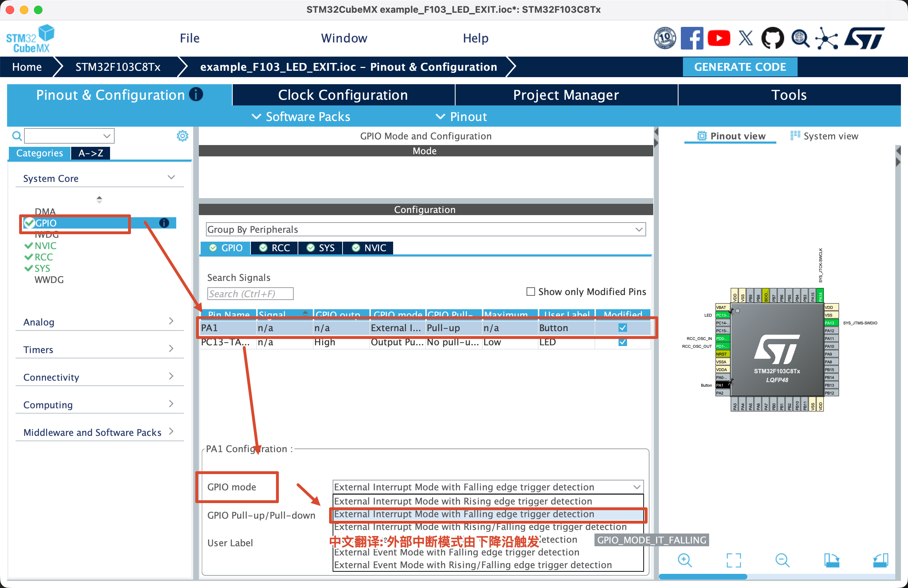Switch to the Clock Configuration tab

tap(343, 94)
